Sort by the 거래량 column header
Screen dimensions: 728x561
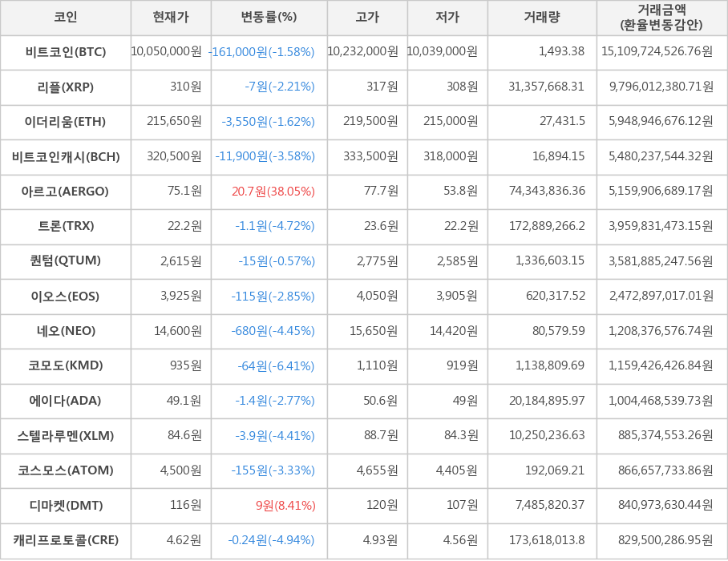tap(542, 18)
